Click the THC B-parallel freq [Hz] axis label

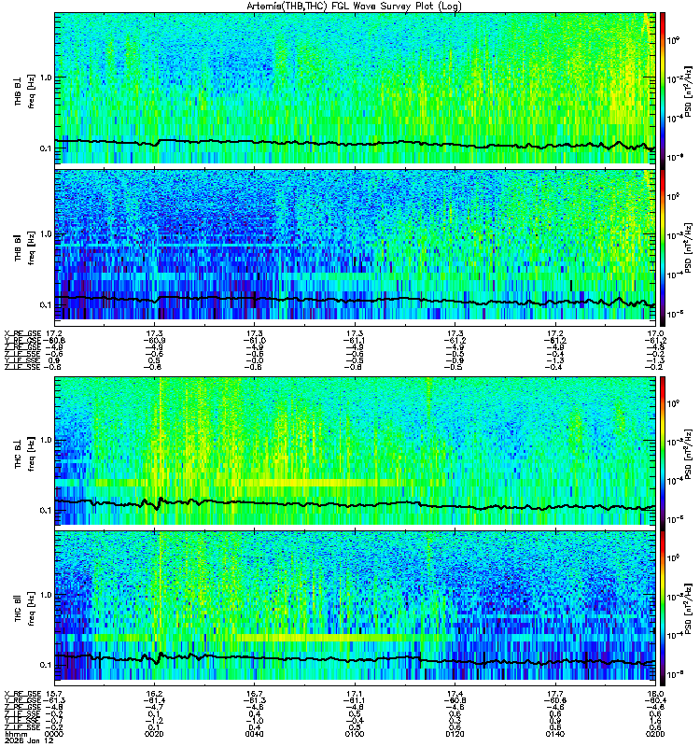click(x=32, y=609)
